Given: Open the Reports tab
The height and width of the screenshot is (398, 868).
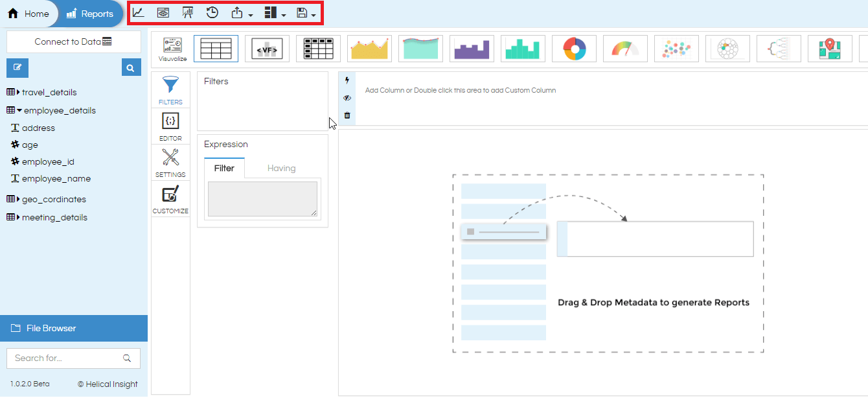Looking at the screenshot, I should [90, 14].
